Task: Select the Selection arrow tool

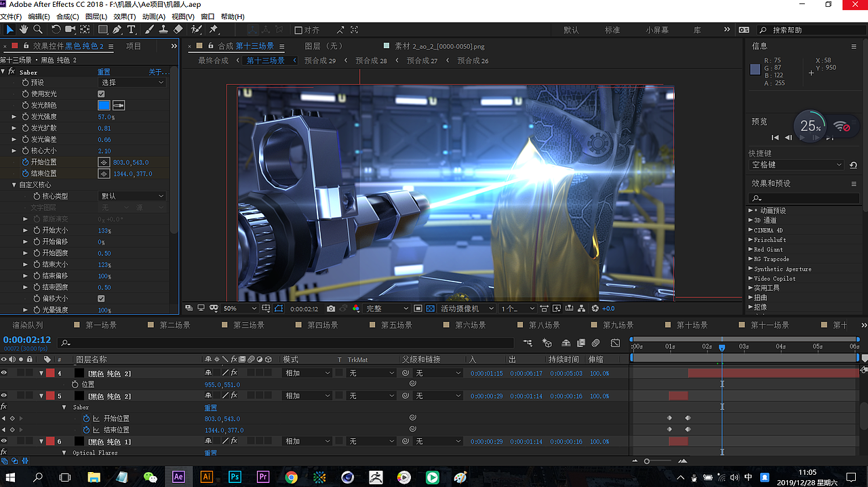Action: tap(9, 29)
